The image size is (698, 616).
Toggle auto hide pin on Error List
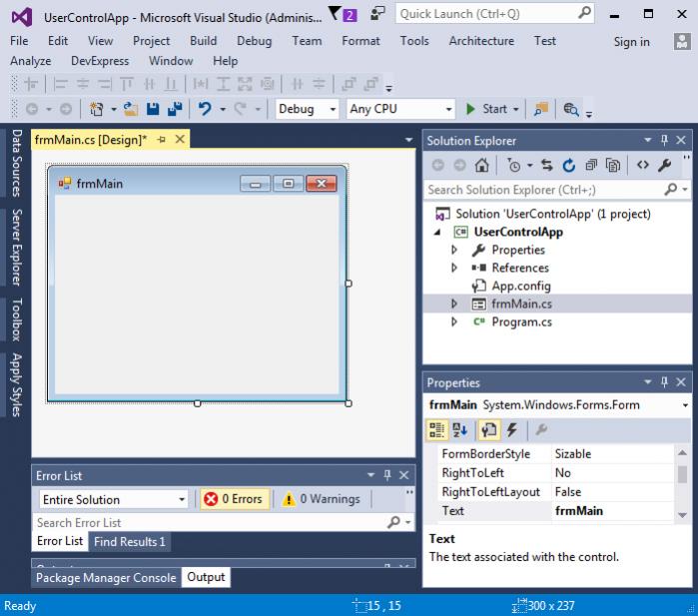pyautogui.click(x=387, y=475)
